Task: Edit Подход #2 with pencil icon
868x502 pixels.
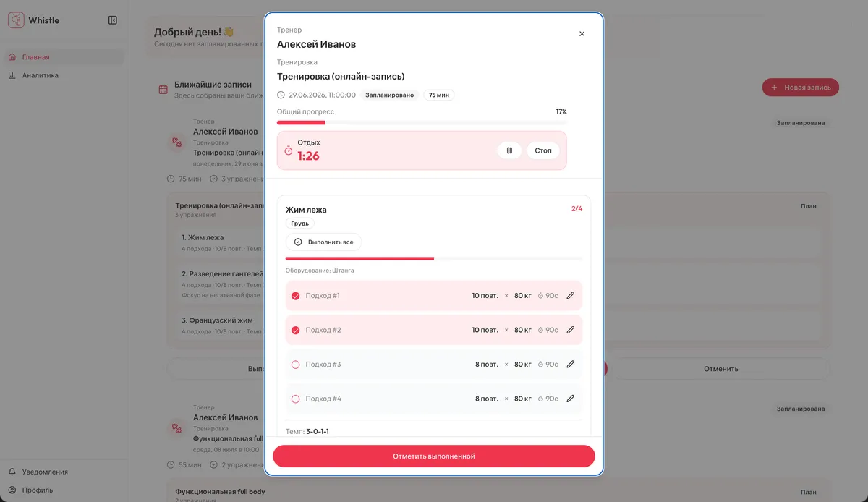Action: point(570,330)
